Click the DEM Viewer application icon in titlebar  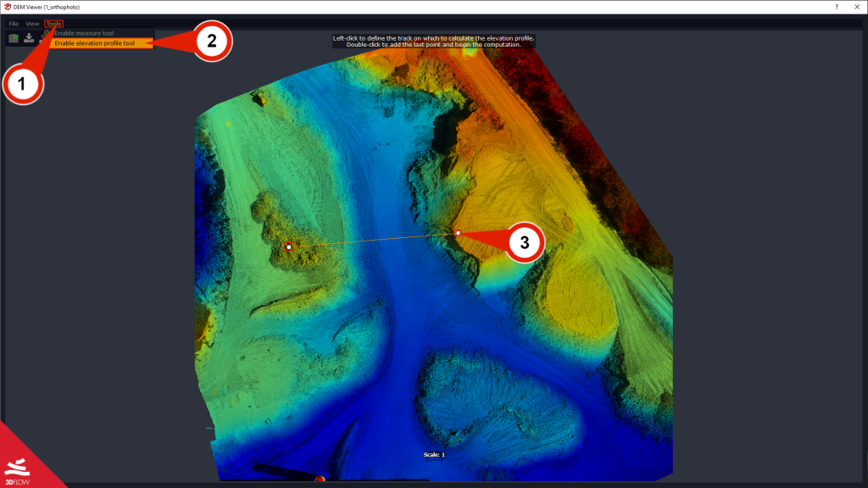pos(8,6)
